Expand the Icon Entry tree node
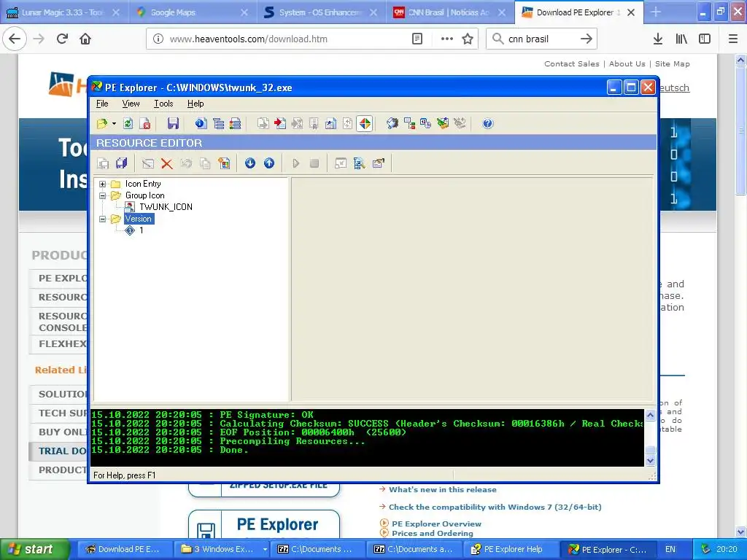Screen dimensions: 747x560 pos(102,184)
